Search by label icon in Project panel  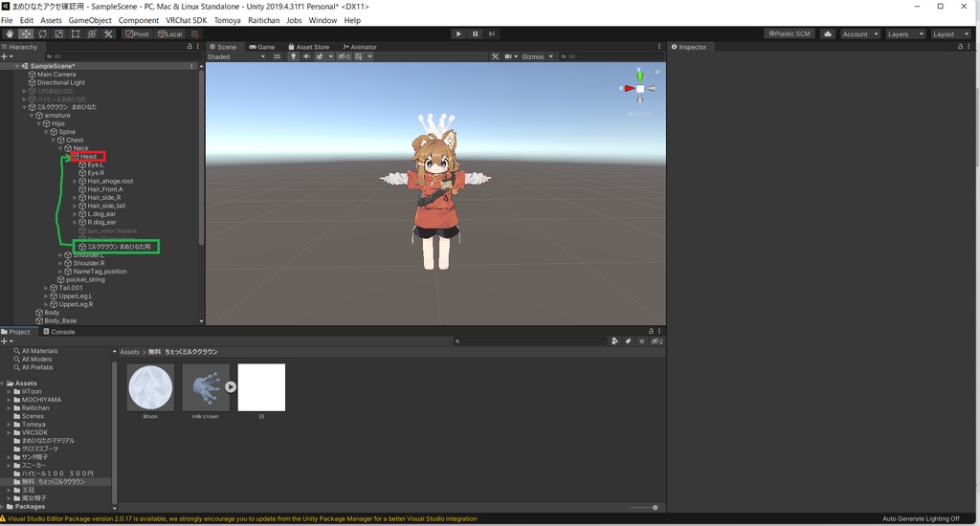pyautogui.click(x=628, y=341)
